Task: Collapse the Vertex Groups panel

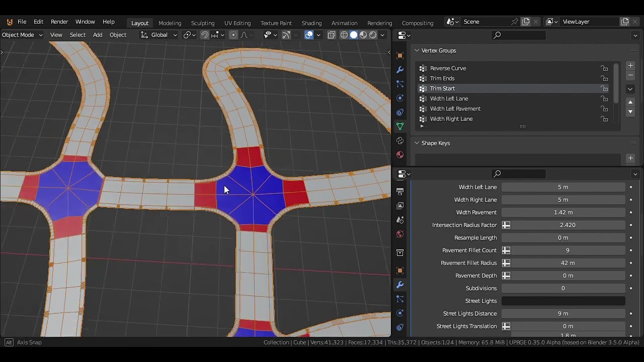Action: 417,50
